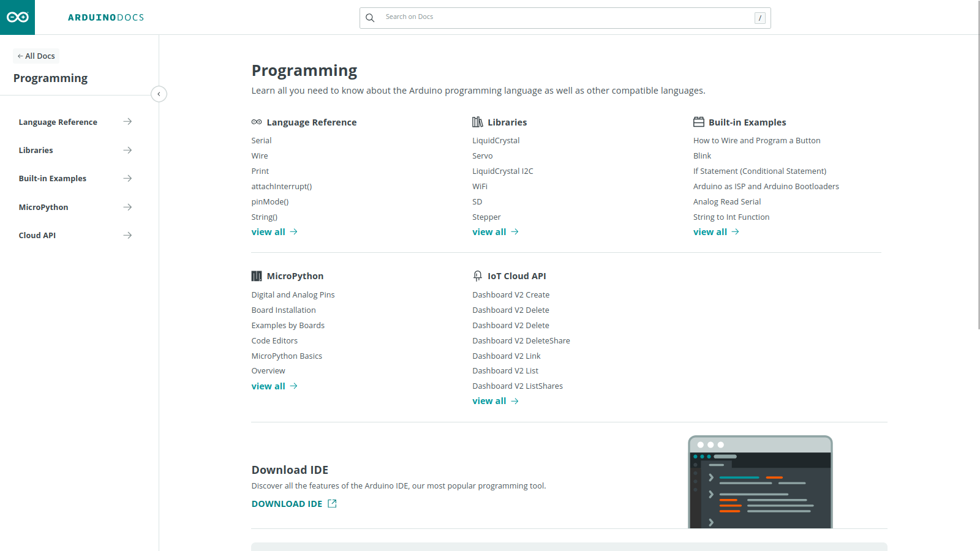
Task: Click the IDE code editor illustration
Action: click(759, 482)
